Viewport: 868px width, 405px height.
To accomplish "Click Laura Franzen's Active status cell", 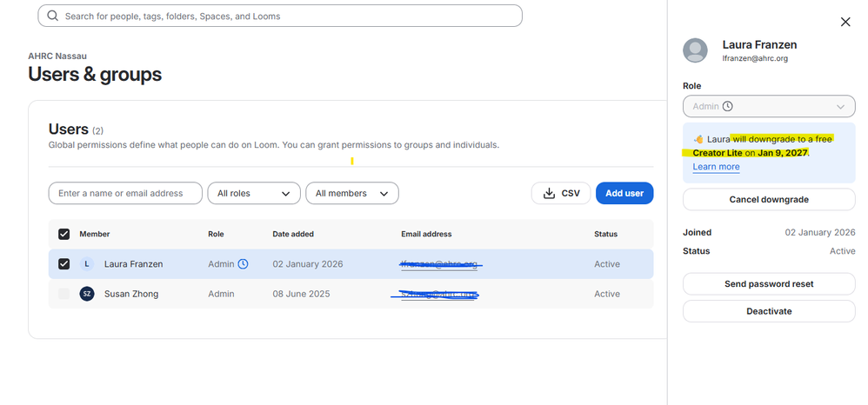I will [607, 264].
